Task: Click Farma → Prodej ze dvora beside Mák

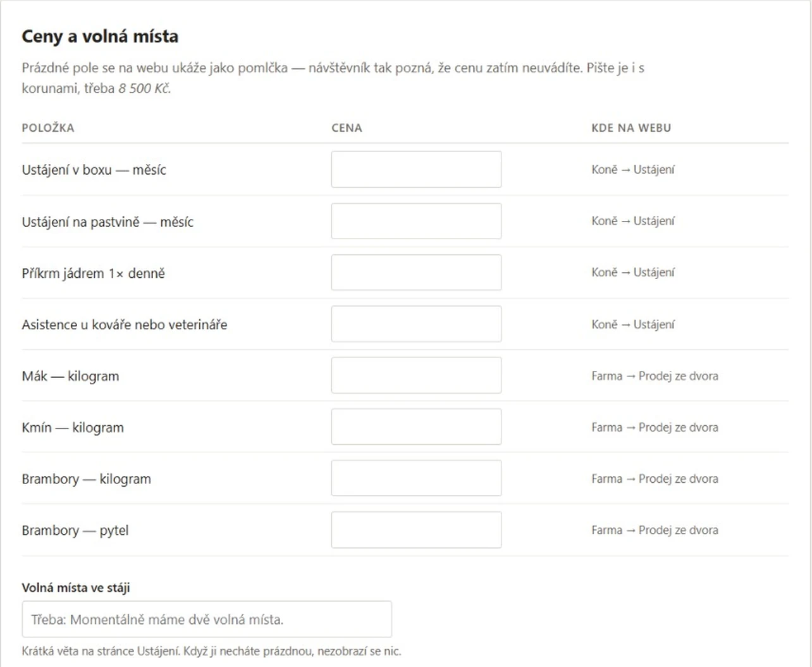Action: [655, 376]
